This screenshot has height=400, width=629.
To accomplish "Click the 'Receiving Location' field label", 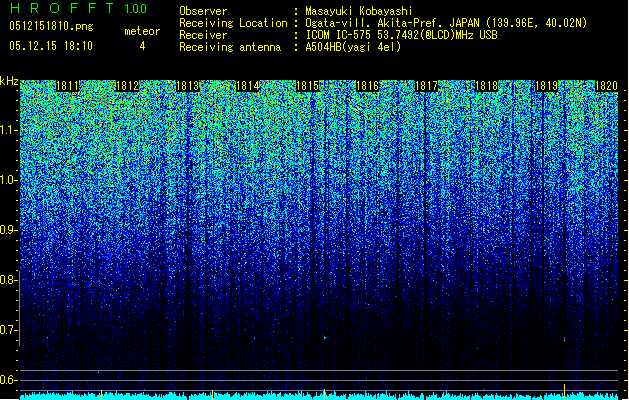I will tap(233, 23).
